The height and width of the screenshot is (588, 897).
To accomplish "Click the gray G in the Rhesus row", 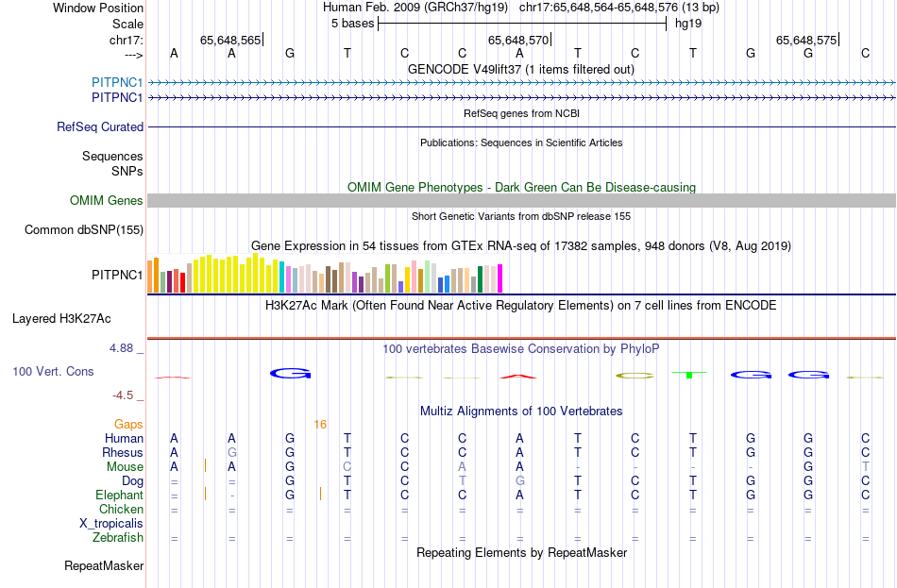I will (x=231, y=452).
